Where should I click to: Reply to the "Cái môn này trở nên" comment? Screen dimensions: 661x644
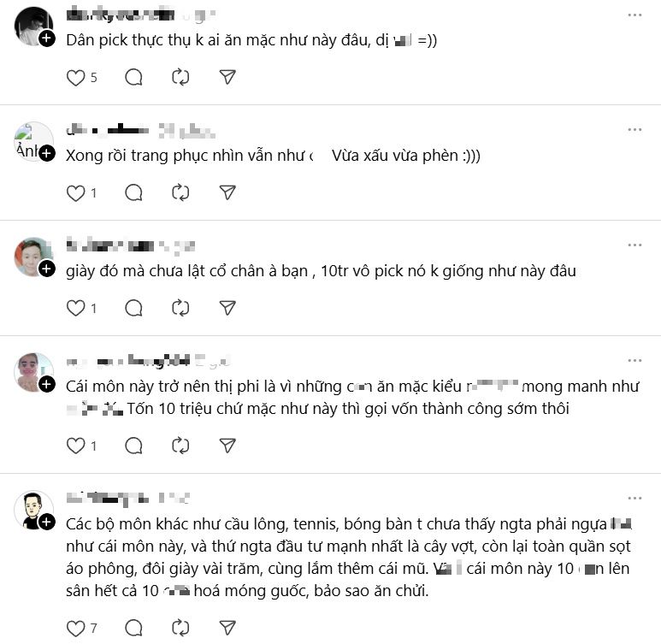133,446
